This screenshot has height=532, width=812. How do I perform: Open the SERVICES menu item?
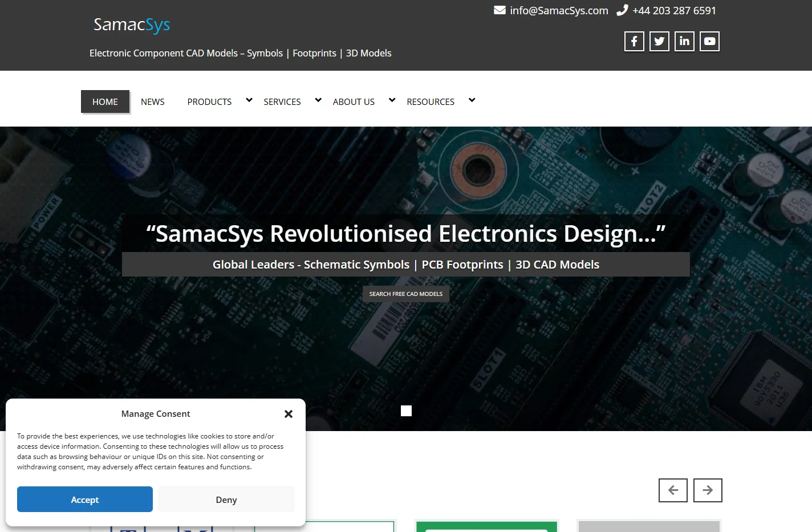(282, 101)
